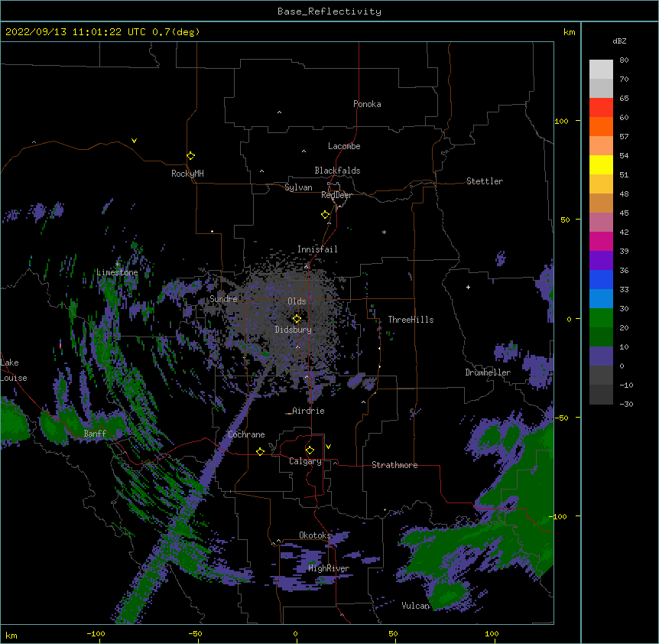Click the yellow V marker northeast of Calgary
659x644 pixels.
328,447
